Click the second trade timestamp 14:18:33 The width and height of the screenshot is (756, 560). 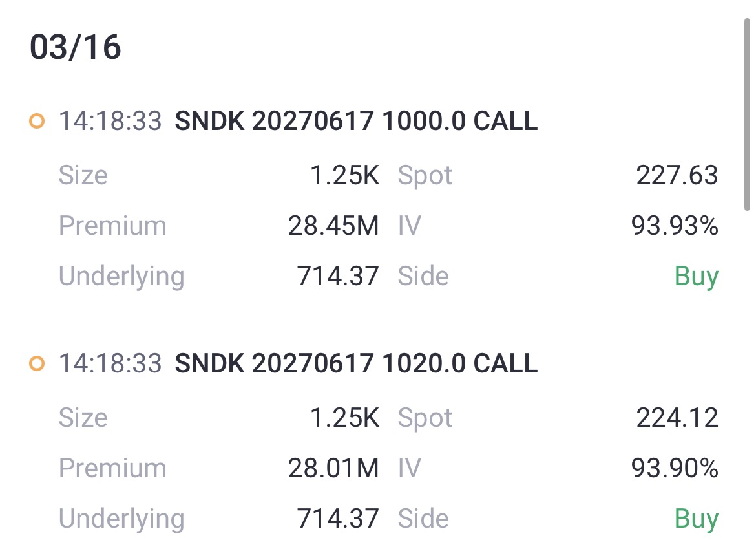coord(111,363)
